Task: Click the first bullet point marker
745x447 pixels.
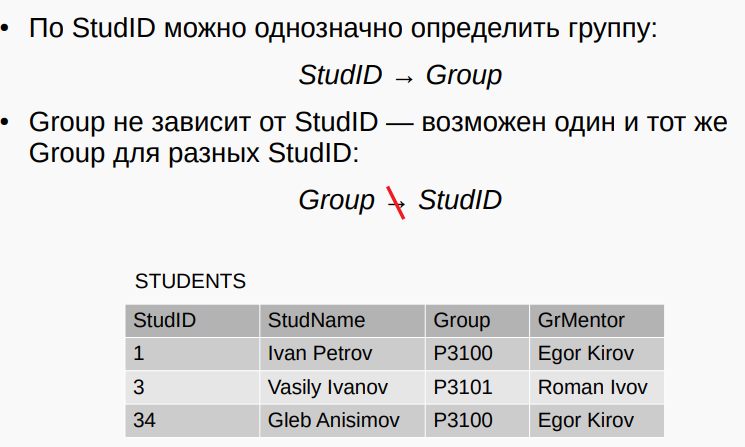Action: tap(5, 28)
